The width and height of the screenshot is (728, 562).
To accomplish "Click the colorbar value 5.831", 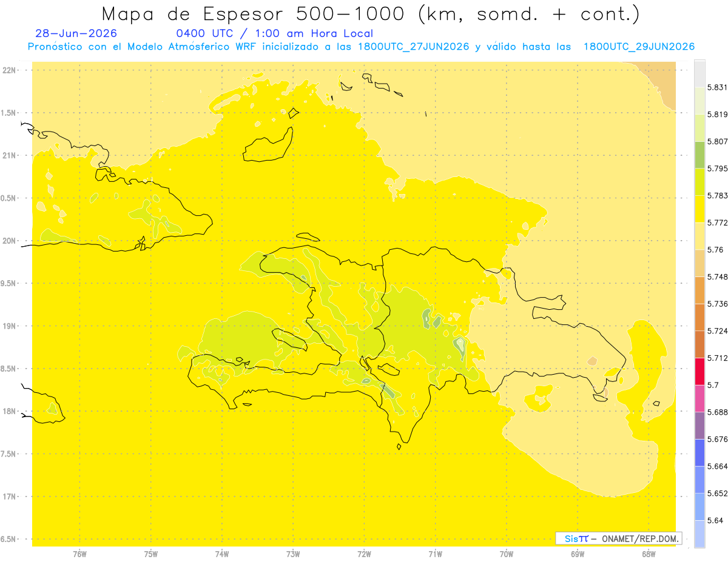I will tap(717, 87).
